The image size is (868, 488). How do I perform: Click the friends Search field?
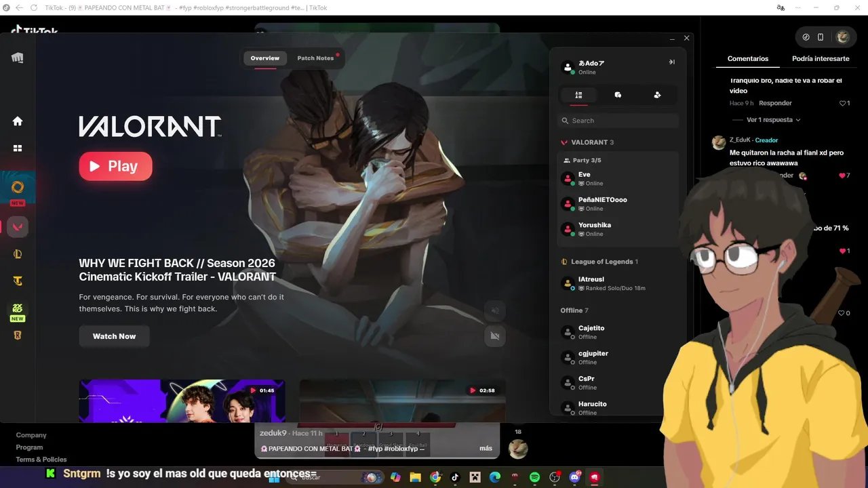click(x=618, y=121)
